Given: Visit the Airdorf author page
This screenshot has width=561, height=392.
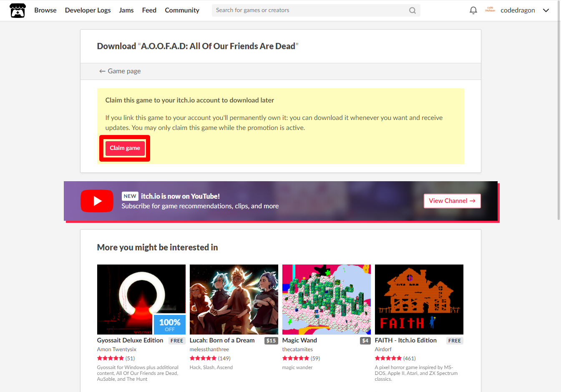Looking at the screenshot, I should point(383,350).
